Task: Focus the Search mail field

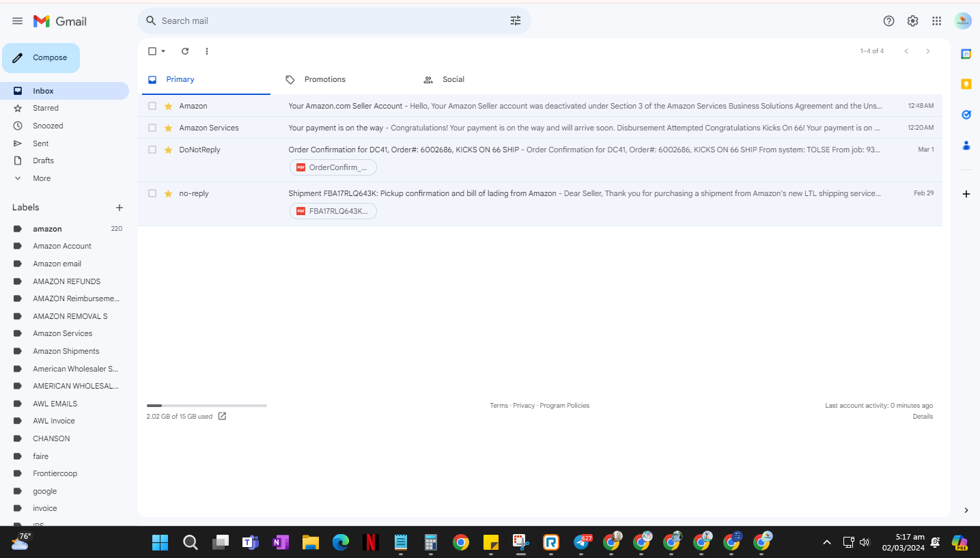Action: (333, 21)
